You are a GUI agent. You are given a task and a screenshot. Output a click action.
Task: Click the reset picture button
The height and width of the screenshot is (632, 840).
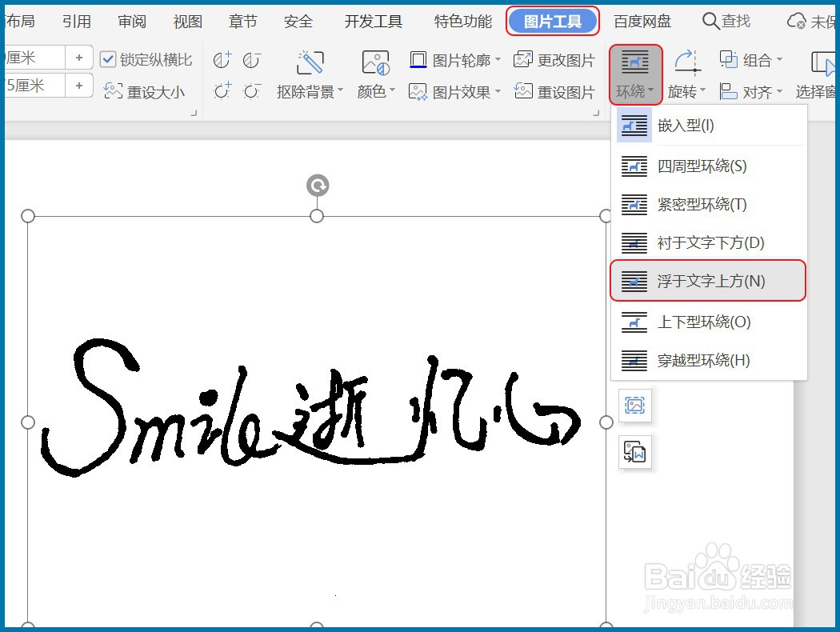554,92
